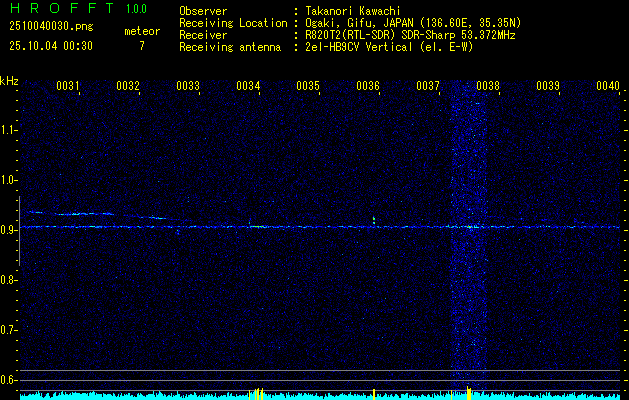Image resolution: width=629 pixels, height=400 pixels.
Task: Click the 0036 time marker
Action: click(368, 86)
